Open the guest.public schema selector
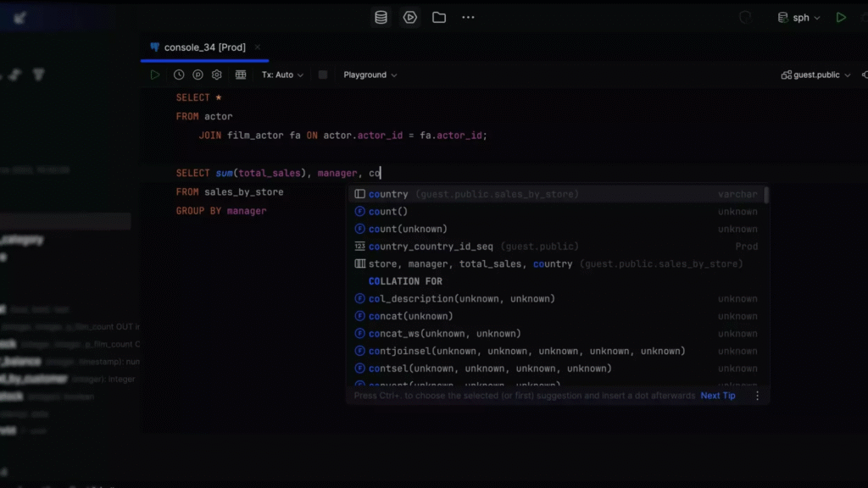 coord(815,75)
